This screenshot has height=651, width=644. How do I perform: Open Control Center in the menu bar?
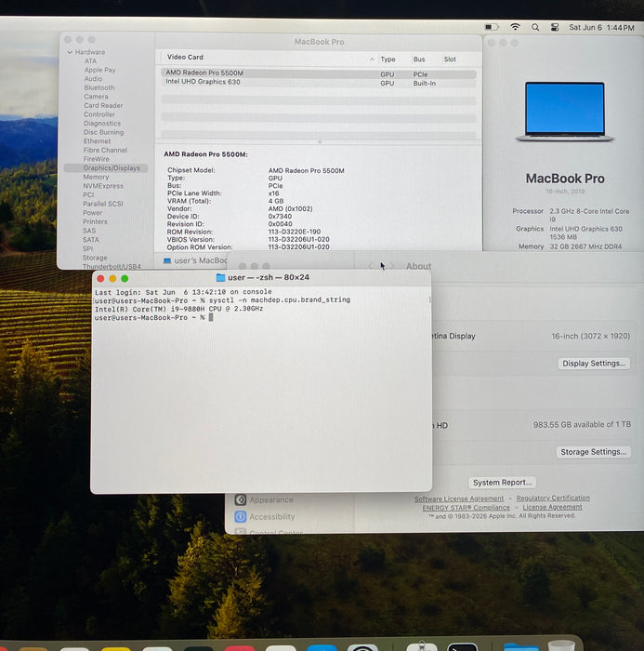(x=555, y=27)
